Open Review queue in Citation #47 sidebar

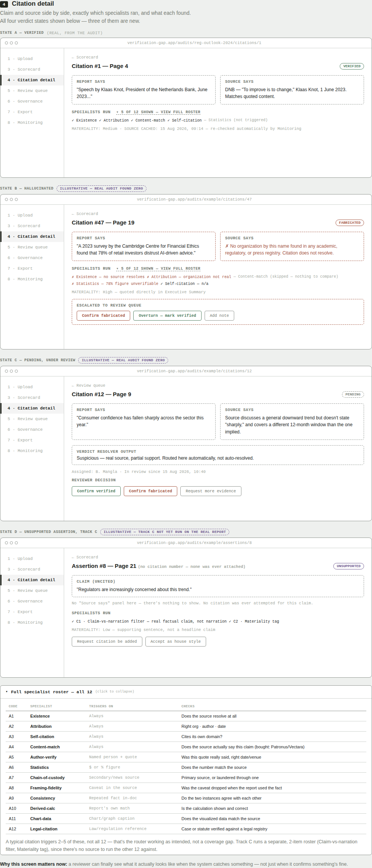[x=32, y=247]
